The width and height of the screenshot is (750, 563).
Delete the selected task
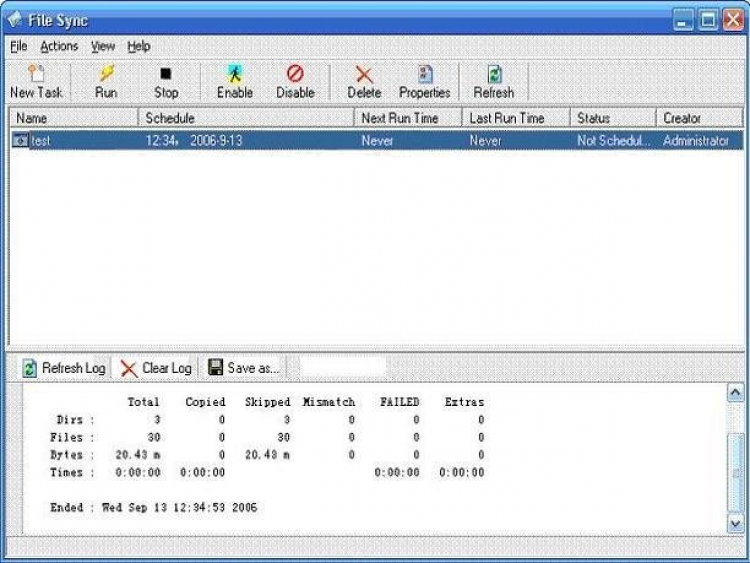364,82
